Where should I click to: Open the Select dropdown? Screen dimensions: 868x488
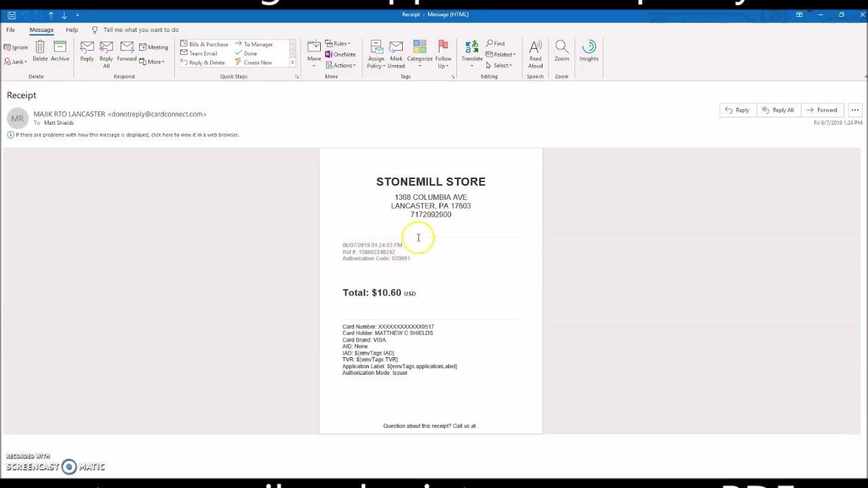pos(499,66)
